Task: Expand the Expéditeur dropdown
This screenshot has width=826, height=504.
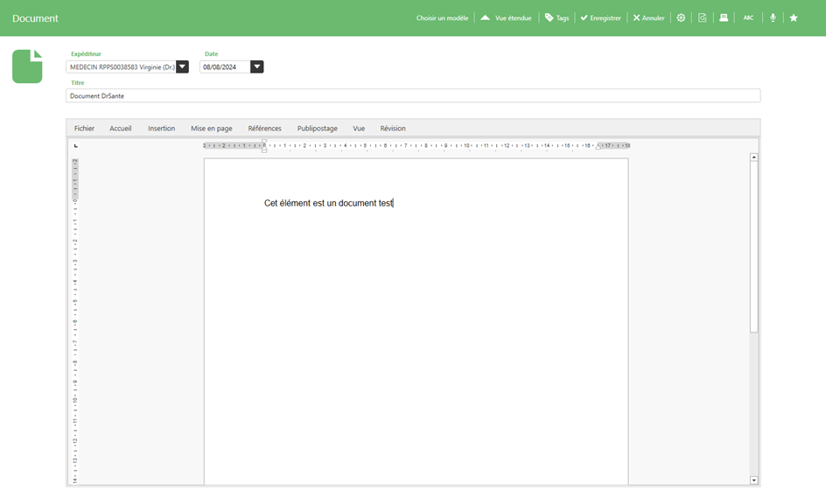Action: [x=182, y=66]
